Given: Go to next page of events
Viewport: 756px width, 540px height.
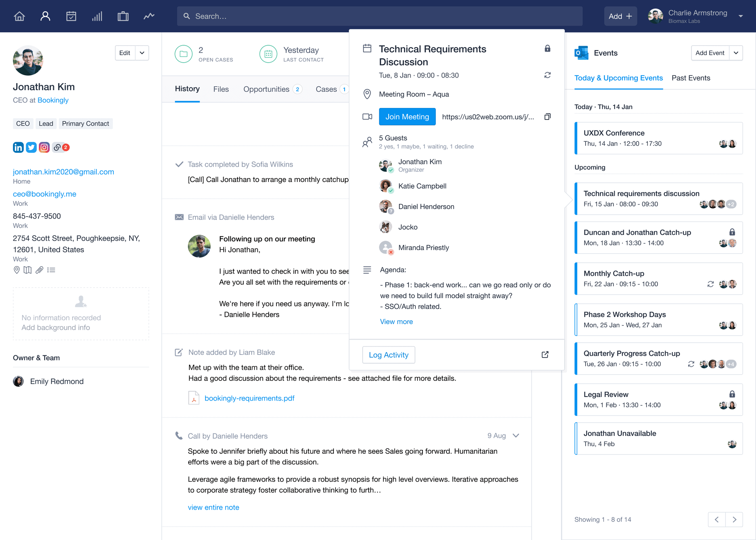Looking at the screenshot, I should click(734, 520).
